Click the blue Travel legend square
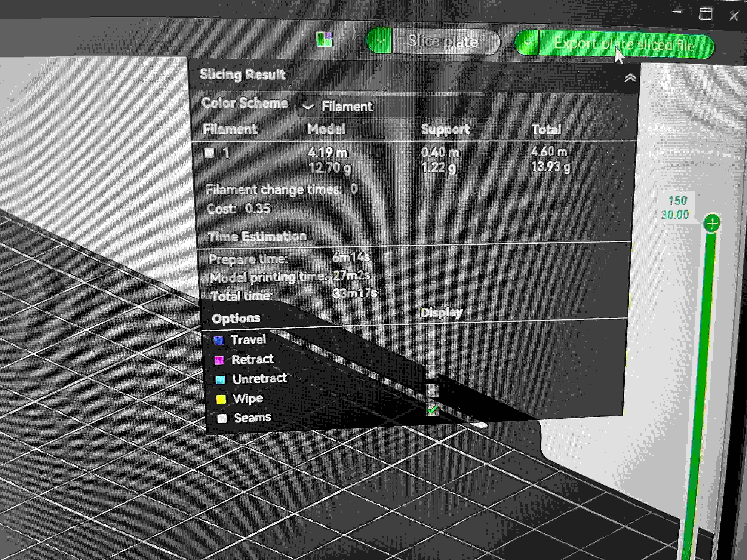Screen dimensions: 747x560 (x=219, y=341)
